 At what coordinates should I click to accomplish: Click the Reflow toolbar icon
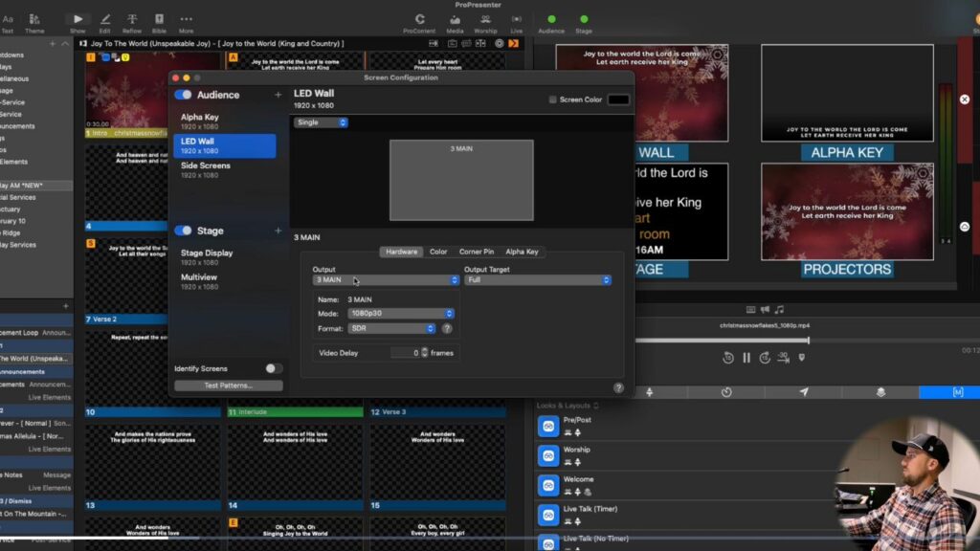[x=132, y=20]
